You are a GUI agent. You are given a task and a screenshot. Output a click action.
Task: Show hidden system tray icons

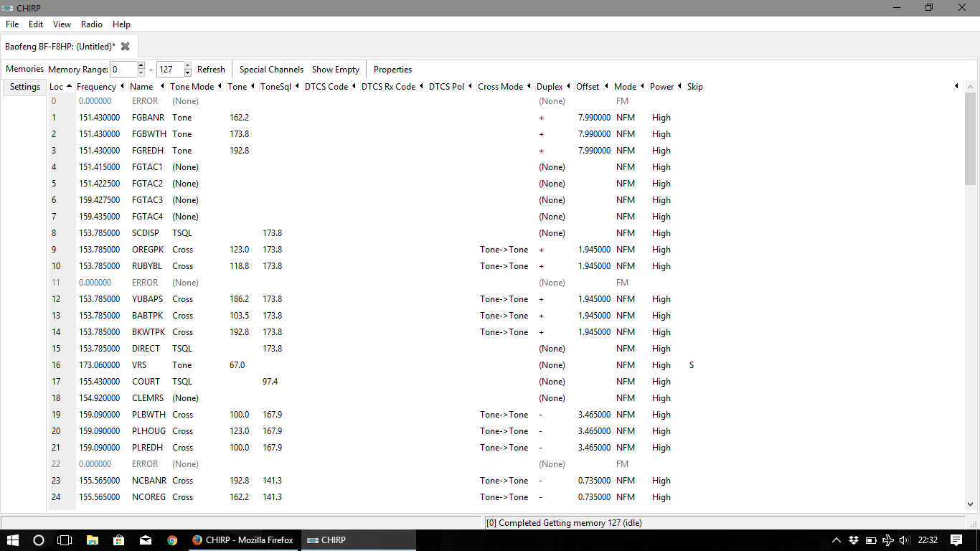click(x=836, y=540)
